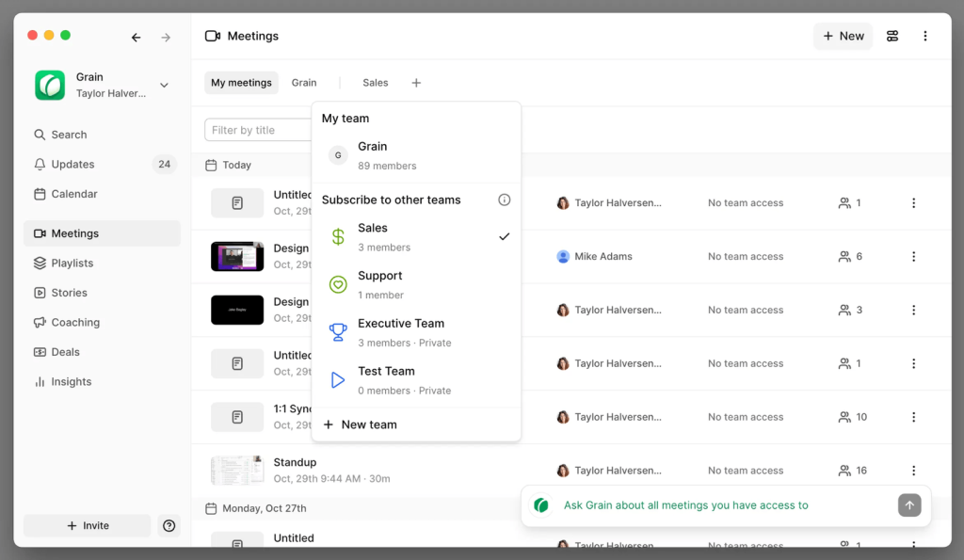
Task: Open the Design meeting thumbnail with purple screen
Action: click(237, 256)
